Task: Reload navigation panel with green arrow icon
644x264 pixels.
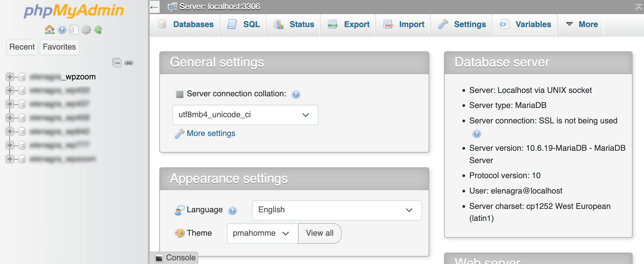Action: pyautogui.click(x=98, y=30)
